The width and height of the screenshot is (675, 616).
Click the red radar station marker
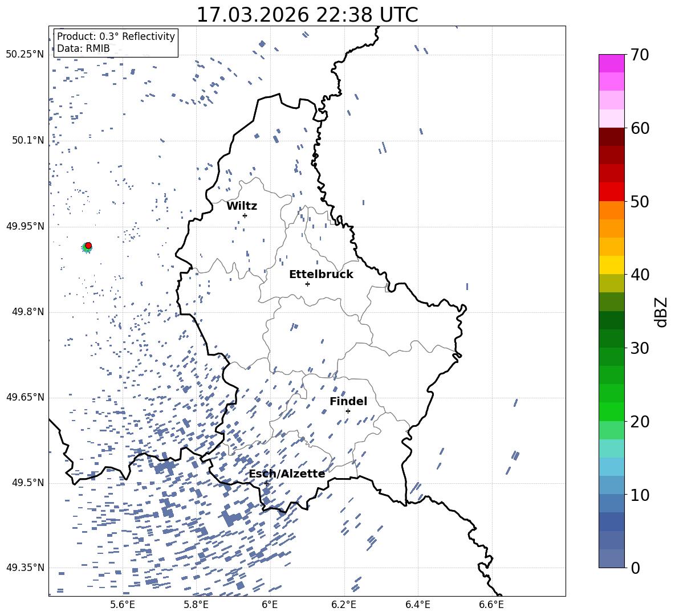pyautogui.click(x=88, y=246)
